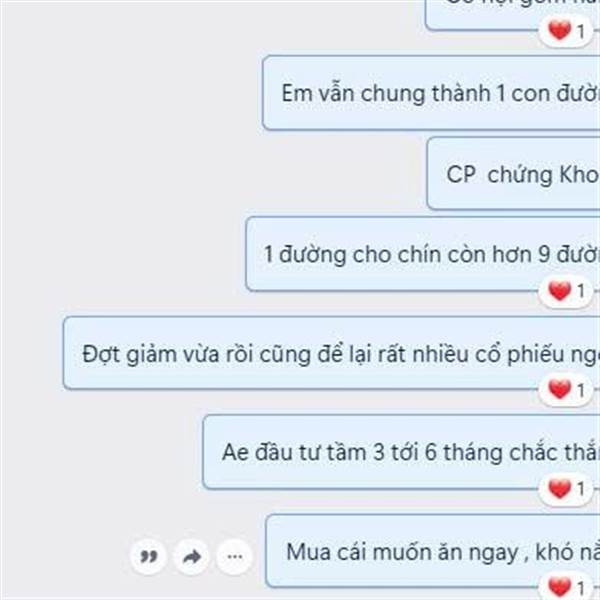600x600 pixels.
Task: Select the 'Ae đầu tư tầm 3 tới 6 tháng' message
Action: 401,452
